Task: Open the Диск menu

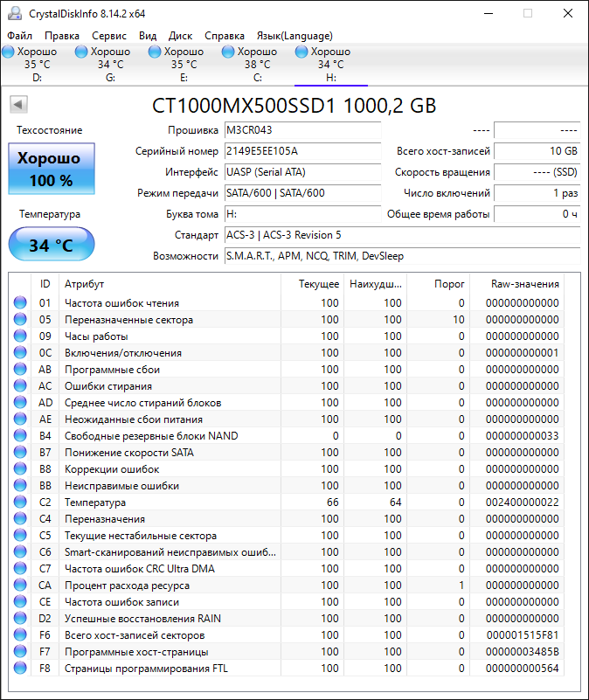Action: pos(180,36)
